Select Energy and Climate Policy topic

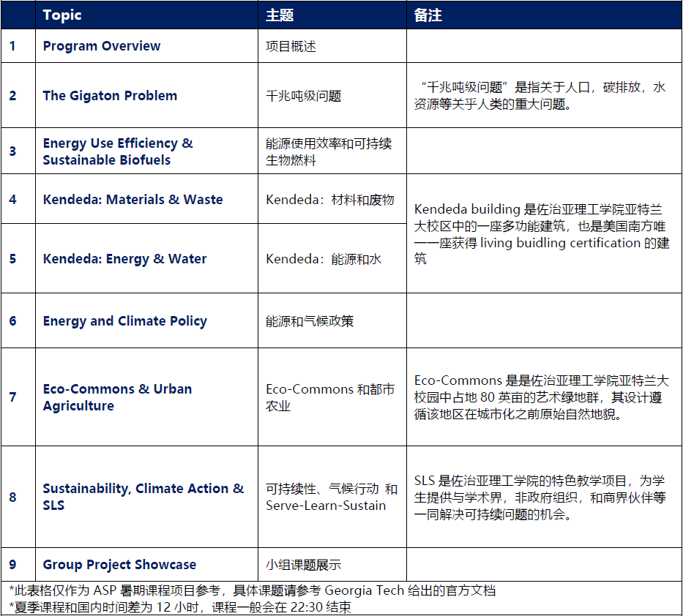(124, 320)
